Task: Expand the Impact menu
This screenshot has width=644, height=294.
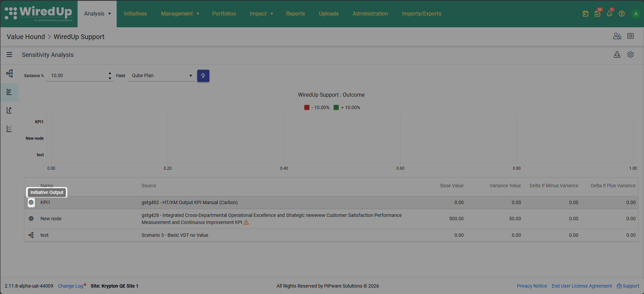Action: [261, 14]
